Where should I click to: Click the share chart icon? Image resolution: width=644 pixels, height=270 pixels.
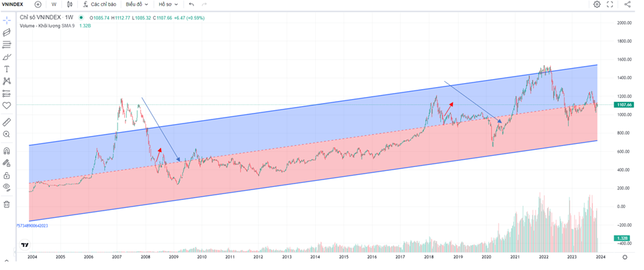click(x=627, y=4)
